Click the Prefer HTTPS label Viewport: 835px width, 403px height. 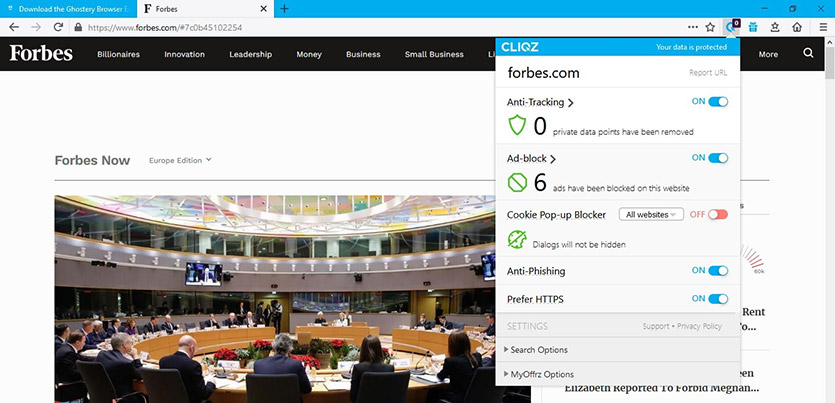tap(535, 300)
